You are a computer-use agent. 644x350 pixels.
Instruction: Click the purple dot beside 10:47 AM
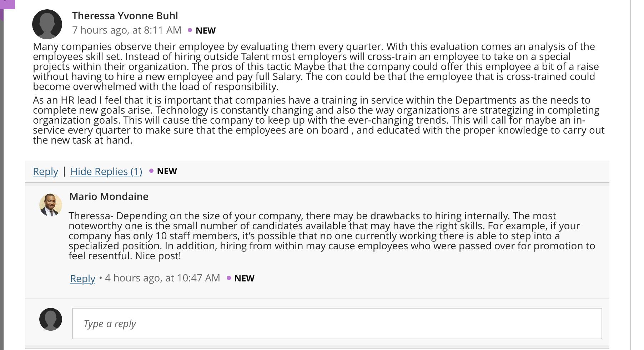(x=229, y=278)
